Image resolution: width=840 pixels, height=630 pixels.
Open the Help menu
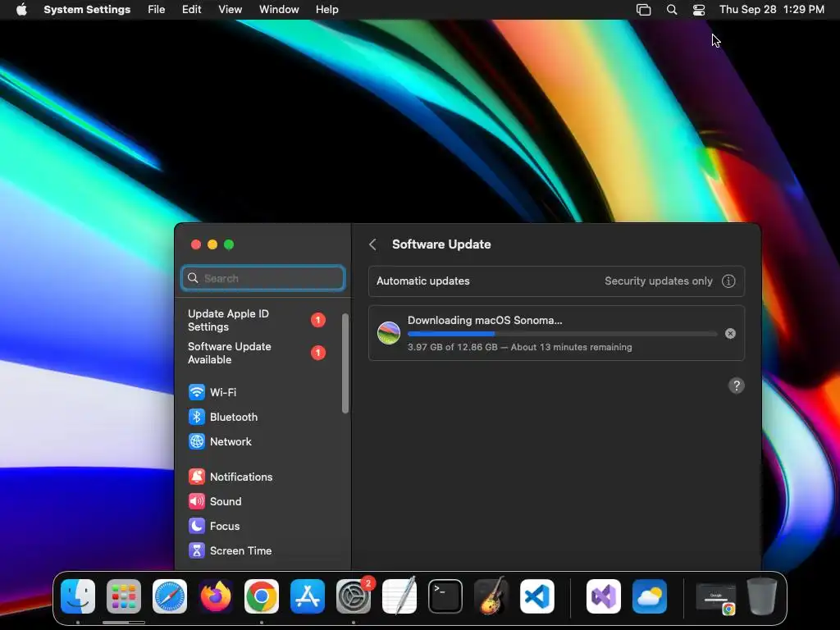coord(326,10)
